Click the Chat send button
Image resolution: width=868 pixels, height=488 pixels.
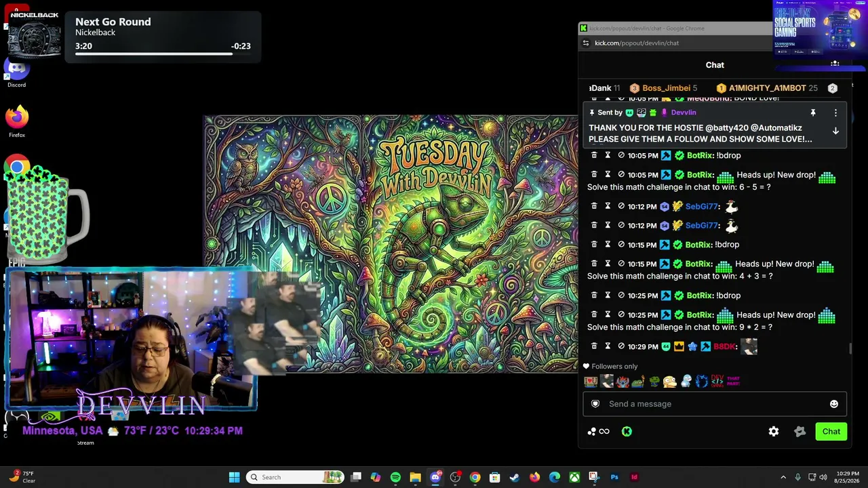(831, 432)
